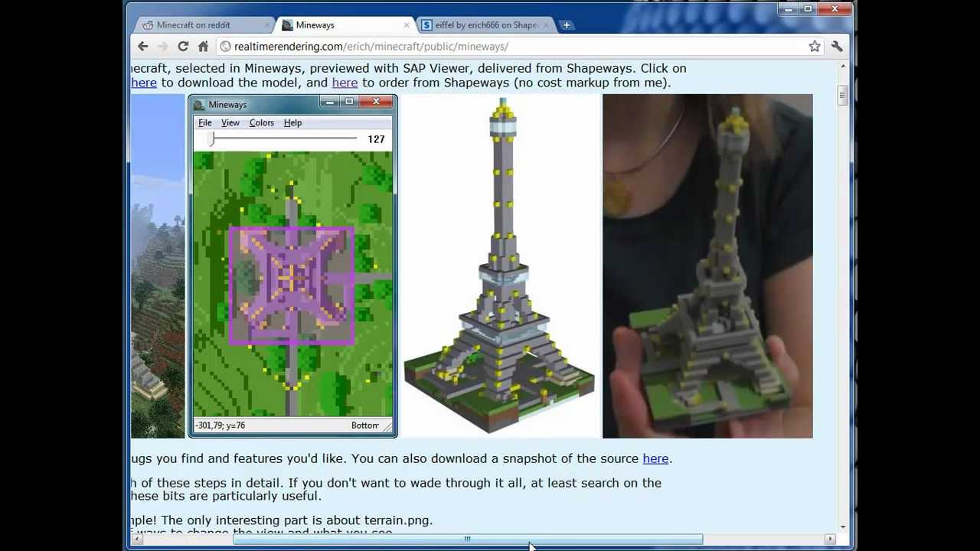The height and width of the screenshot is (551, 980).
Task: Switch to eiffel by erich666 on Shapeways tab
Action: click(x=485, y=25)
